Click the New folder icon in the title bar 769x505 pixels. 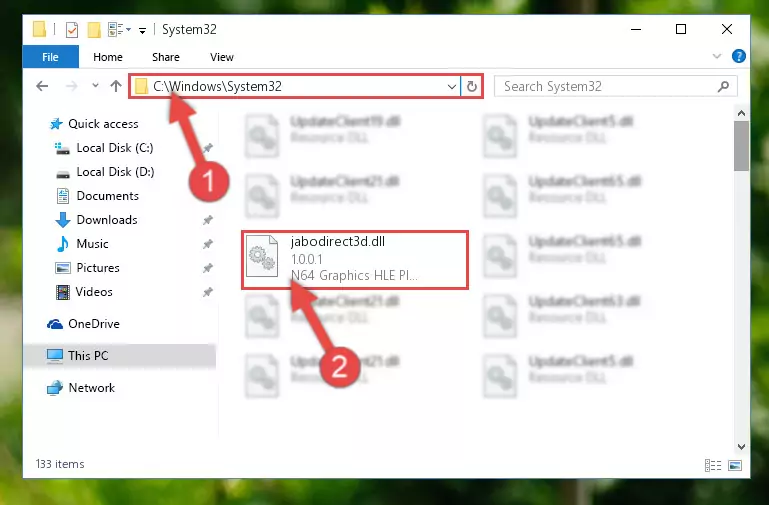coord(94,29)
